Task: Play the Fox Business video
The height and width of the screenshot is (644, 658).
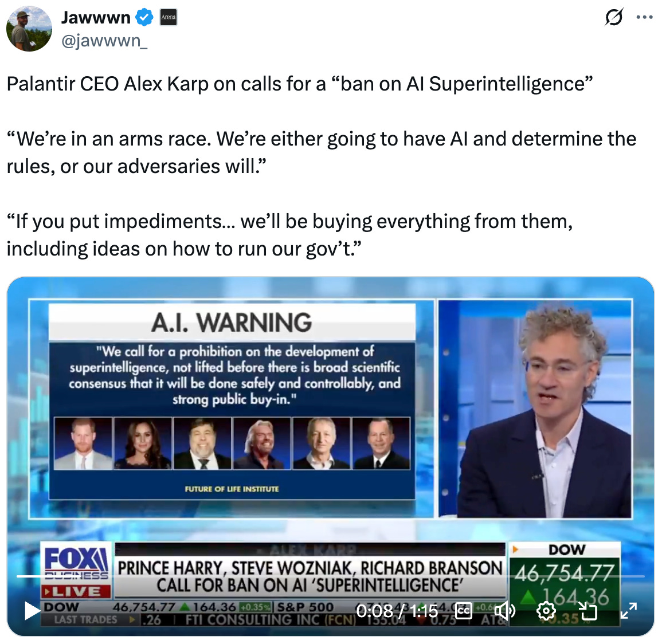Action: (32, 610)
